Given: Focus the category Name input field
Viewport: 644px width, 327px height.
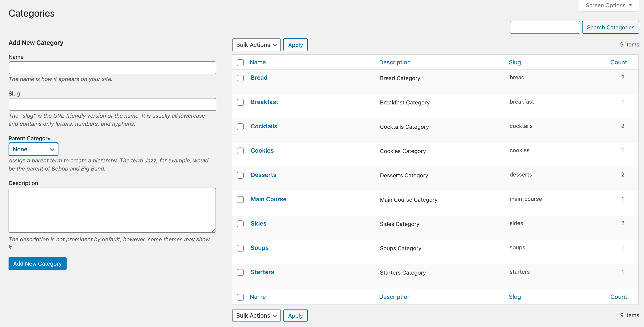Looking at the screenshot, I should pos(112,68).
